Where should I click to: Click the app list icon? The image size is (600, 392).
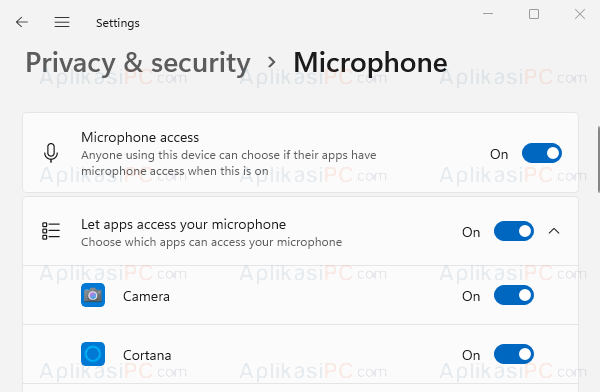click(51, 231)
